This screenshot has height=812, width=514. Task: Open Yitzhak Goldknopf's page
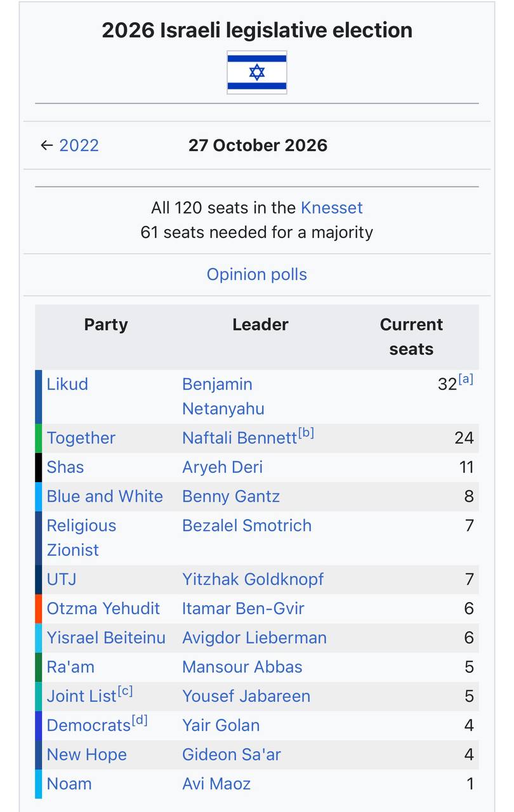point(253,579)
